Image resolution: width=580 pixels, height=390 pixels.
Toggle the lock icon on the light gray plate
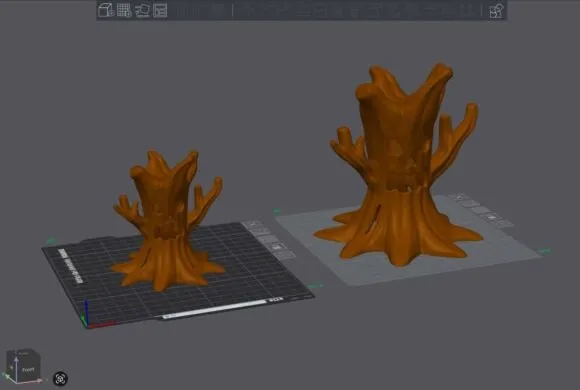tap(492, 217)
